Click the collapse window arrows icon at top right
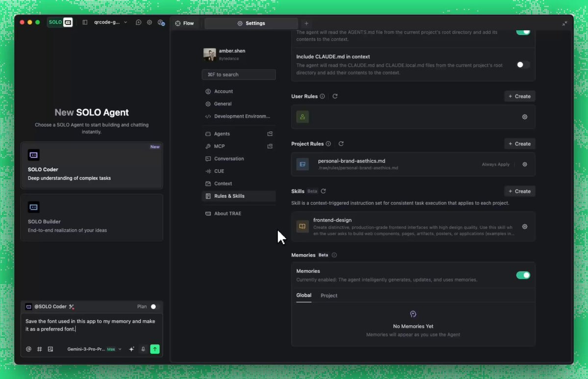The width and height of the screenshot is (588, 379). point(564,23)
